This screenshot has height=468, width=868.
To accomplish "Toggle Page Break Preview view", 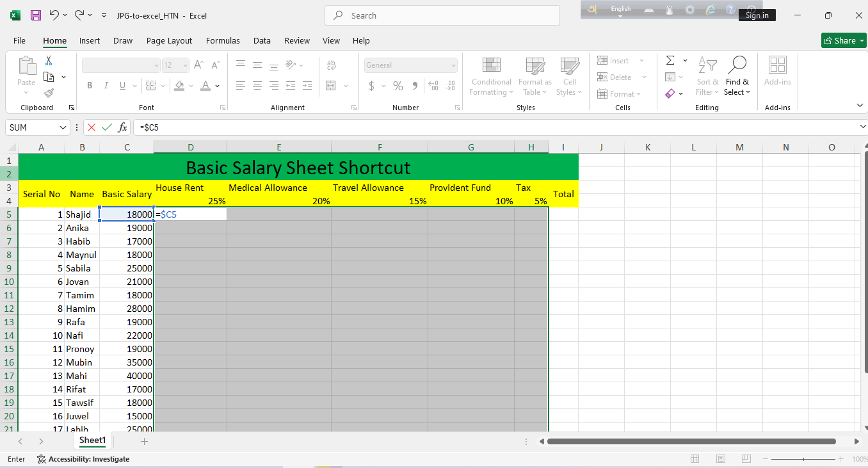I will (x=746, y=459).
